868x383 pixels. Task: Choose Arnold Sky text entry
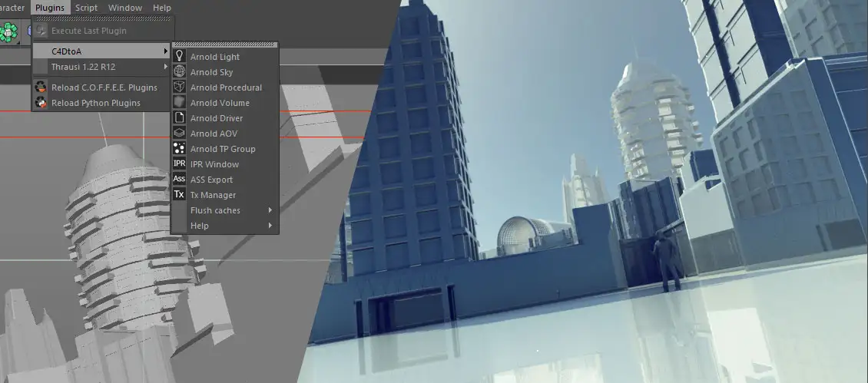pyautogui.click(x=211, y=72)
